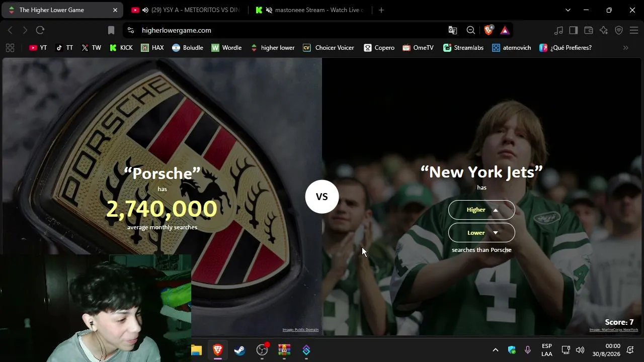644x362 pixels.
Task: Open the Wordle bookmark
Action: [x=227, y=48]
